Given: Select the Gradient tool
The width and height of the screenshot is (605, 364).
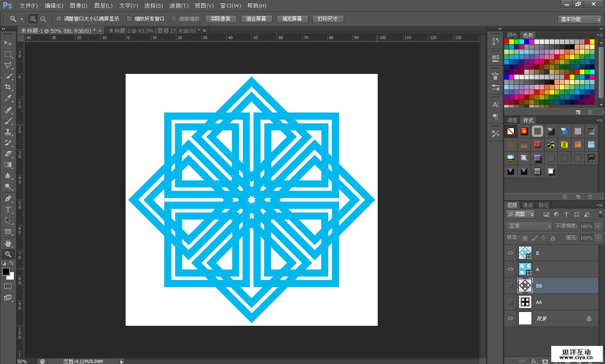Looking at the screenshot, I should [x=8, y=165].
